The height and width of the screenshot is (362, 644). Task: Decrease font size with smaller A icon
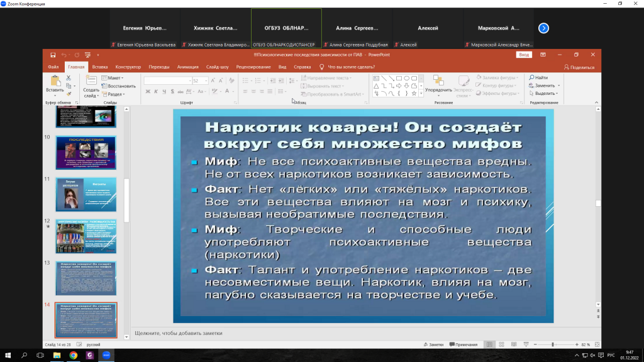pyautogui.click(x=221, y=81)
